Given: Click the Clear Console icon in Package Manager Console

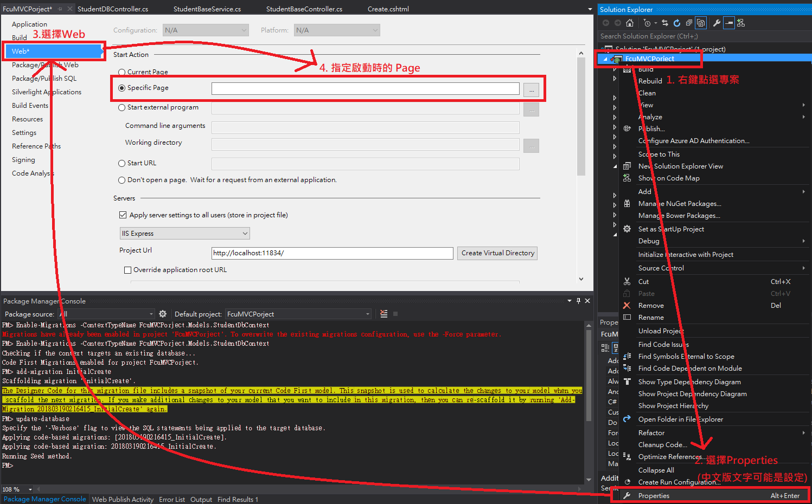Looking at the screenshot, I should tap(383, 314).
